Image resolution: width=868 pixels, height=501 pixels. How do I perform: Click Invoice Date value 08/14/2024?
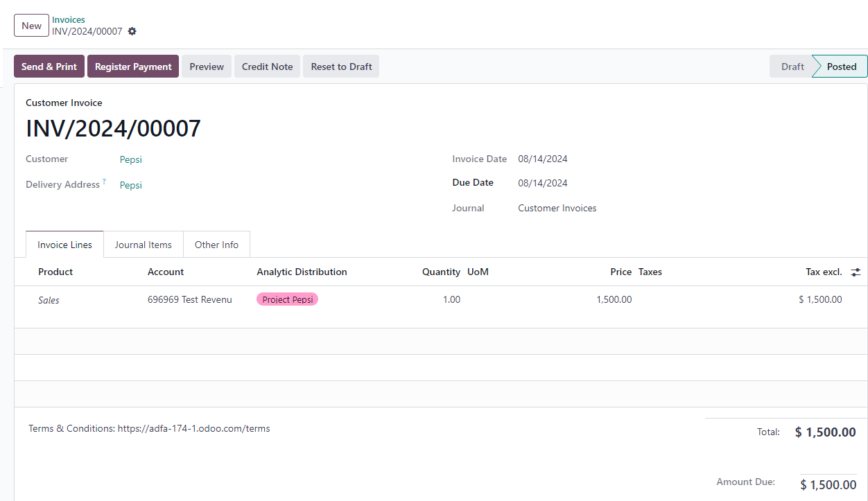tap(543, 159)
